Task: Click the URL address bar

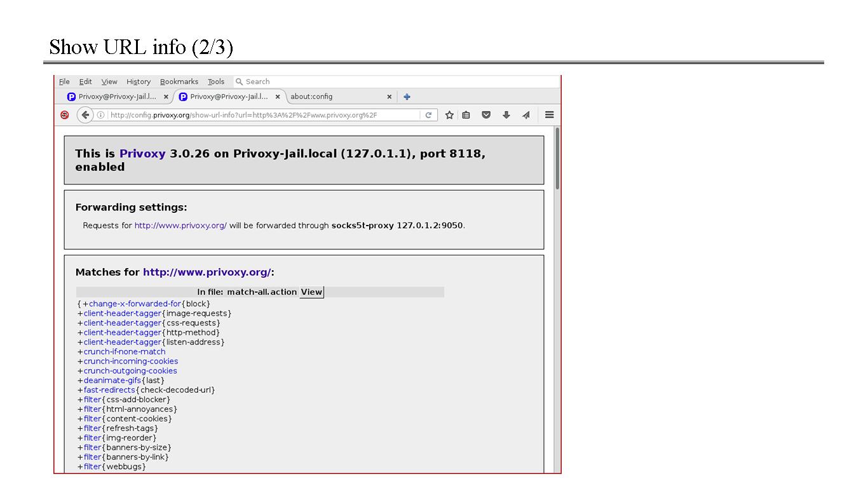Action: coord(263,115)
